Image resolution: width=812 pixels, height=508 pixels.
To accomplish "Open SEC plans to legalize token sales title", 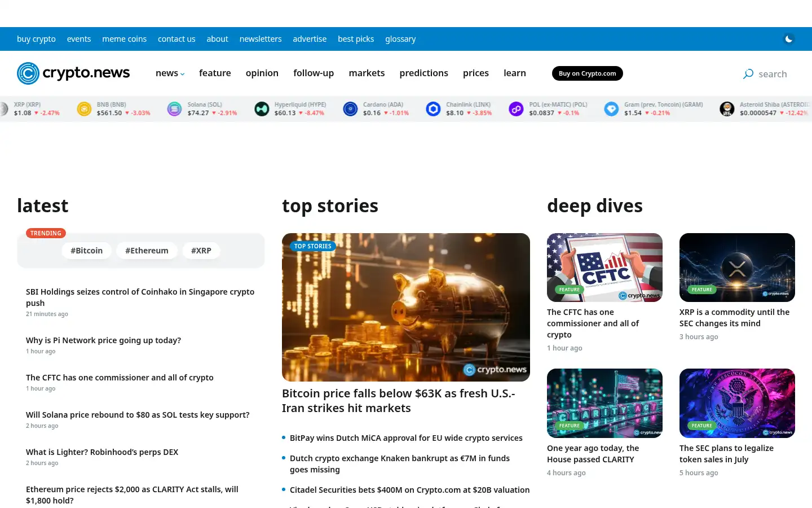I will 726,454.
